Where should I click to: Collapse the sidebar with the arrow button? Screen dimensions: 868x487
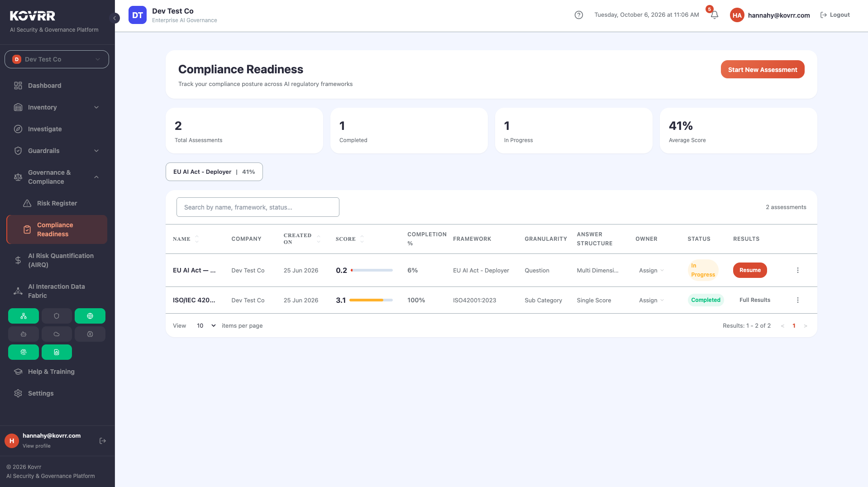(x=114, y=18)
